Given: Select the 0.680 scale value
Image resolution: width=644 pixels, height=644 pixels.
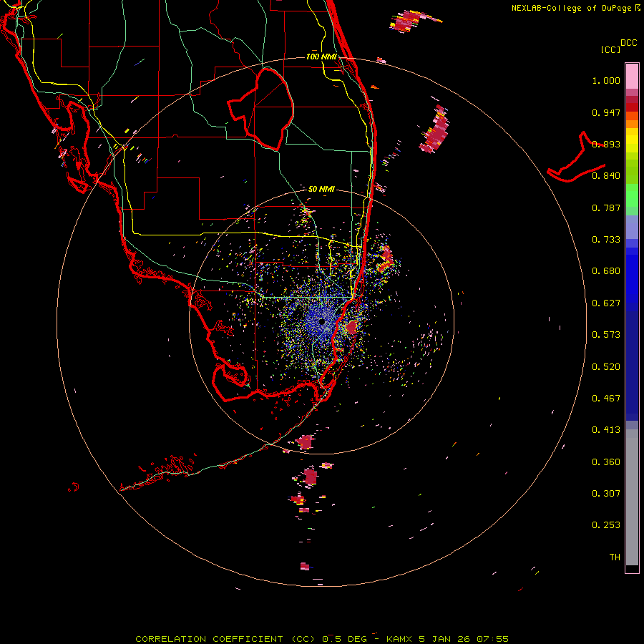Looking at the screenshot, I should click(606, 271).
